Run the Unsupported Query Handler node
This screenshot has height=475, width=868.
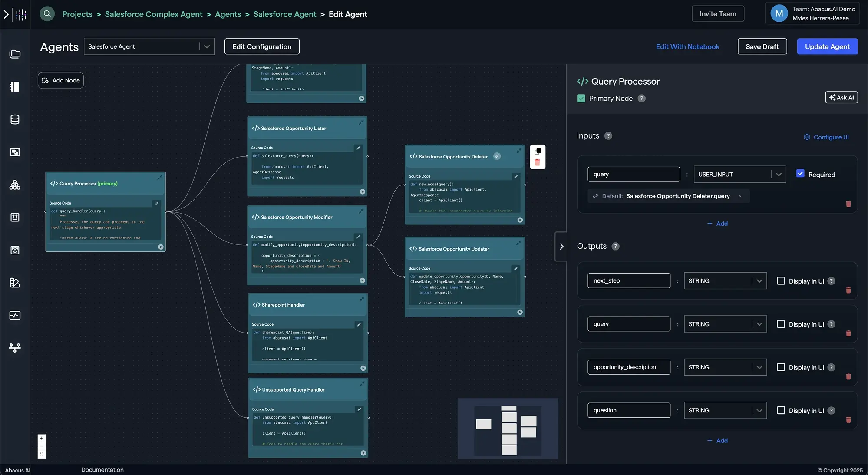tap(363, 453)
